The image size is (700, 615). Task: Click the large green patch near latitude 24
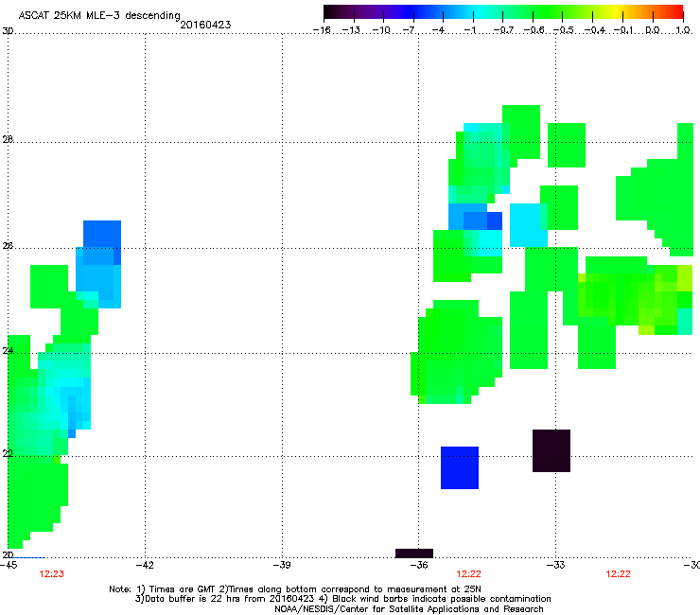tap(458, 352)
